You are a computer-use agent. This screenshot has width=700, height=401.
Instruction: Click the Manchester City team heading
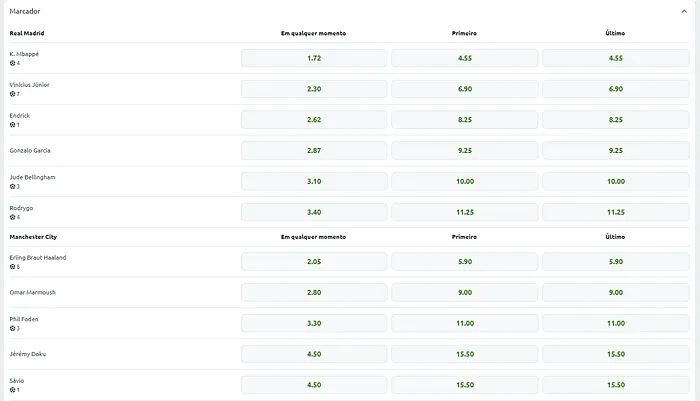click(33, 237)
